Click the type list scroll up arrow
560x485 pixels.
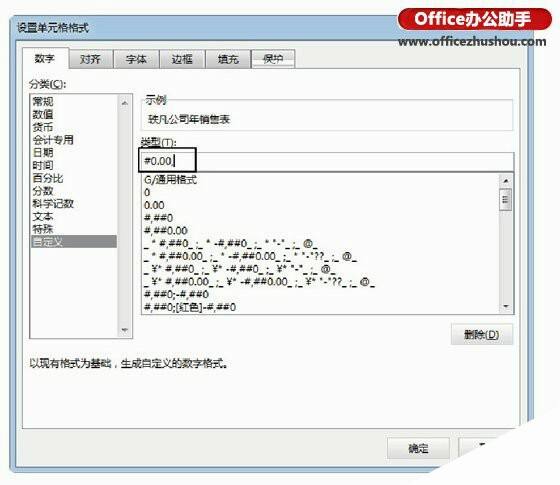point(506,181)
